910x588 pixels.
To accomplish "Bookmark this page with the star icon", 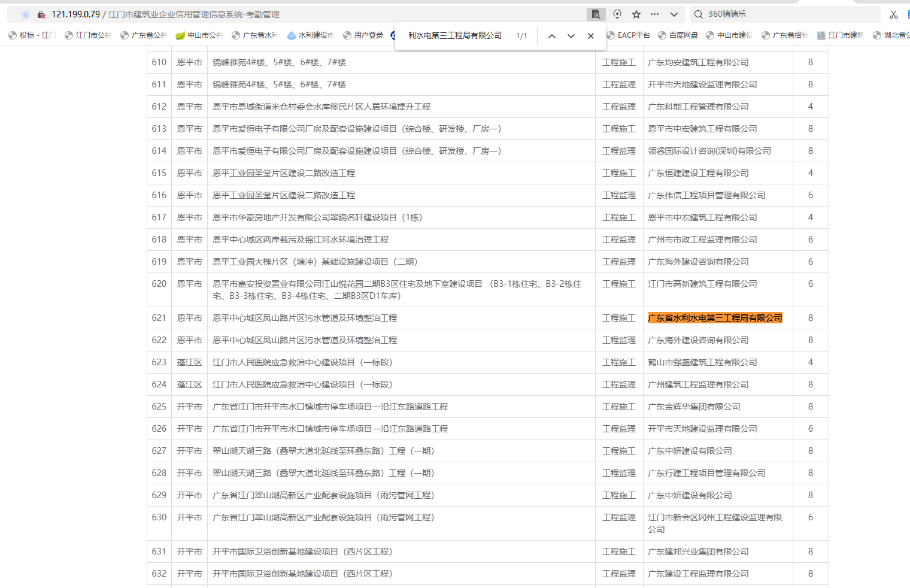I will (x=636, y=14).
